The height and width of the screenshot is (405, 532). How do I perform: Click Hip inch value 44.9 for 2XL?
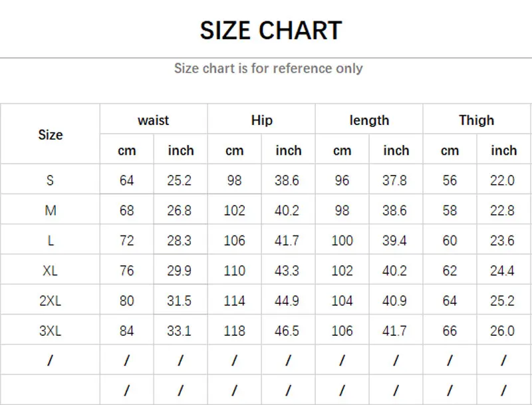287,301
